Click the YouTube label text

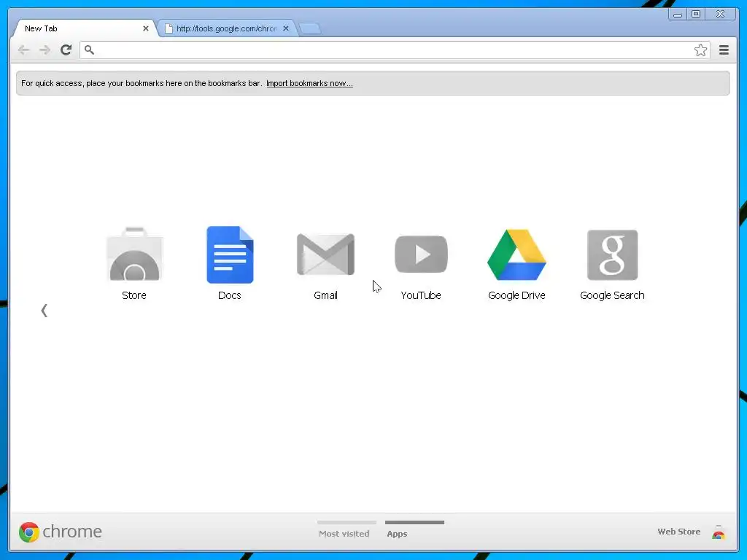point(421,295)
